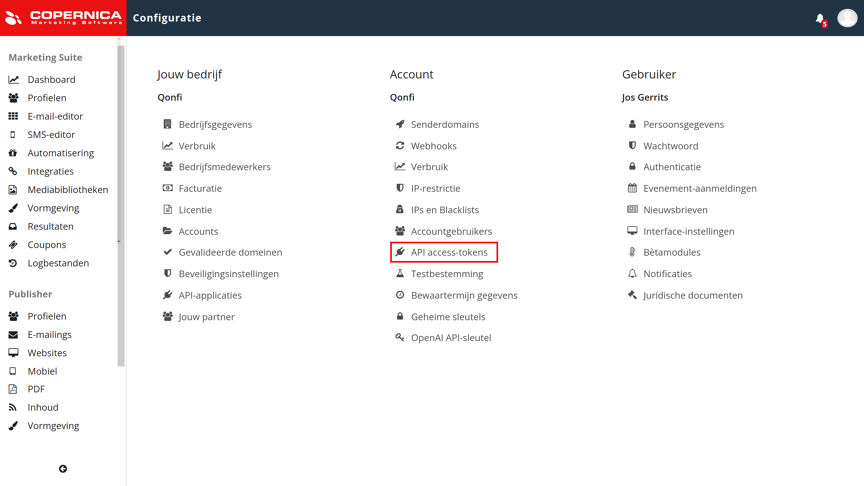This screenshot has width=864, height=486.
Task: Open Accountgebruikers
Action: 451,231
